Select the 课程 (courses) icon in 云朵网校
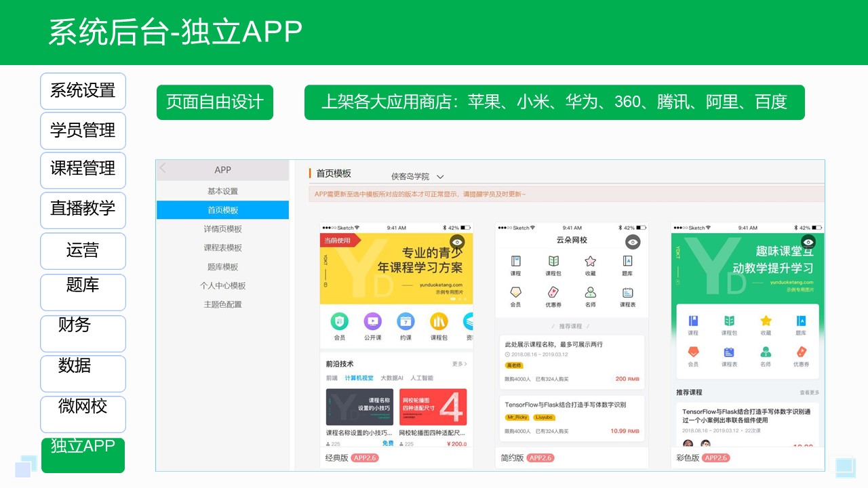The height and width of the screenshot is (488, 868). [x=516, y=261]
